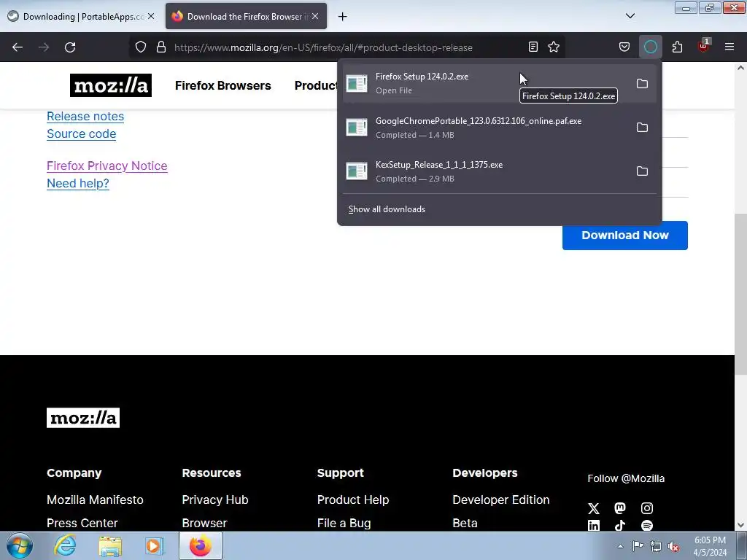
Task: Open tracking protection shield icon
Action: tap(141, 47)
